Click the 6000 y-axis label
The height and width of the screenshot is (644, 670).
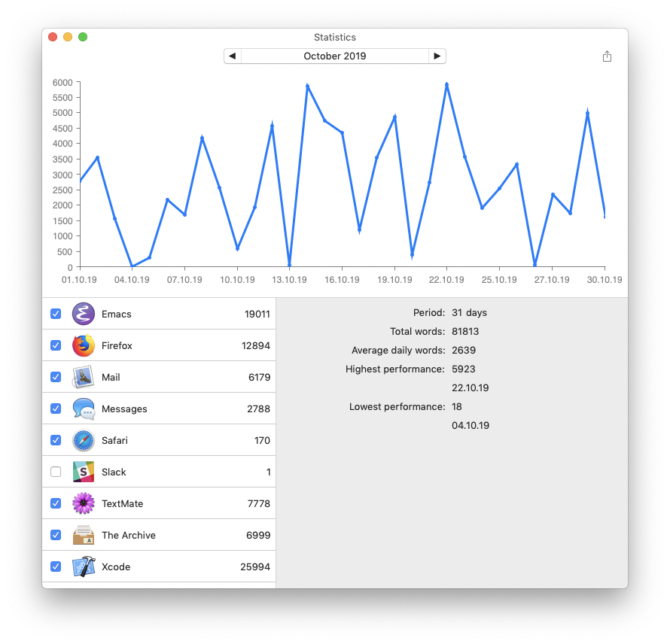62,83
